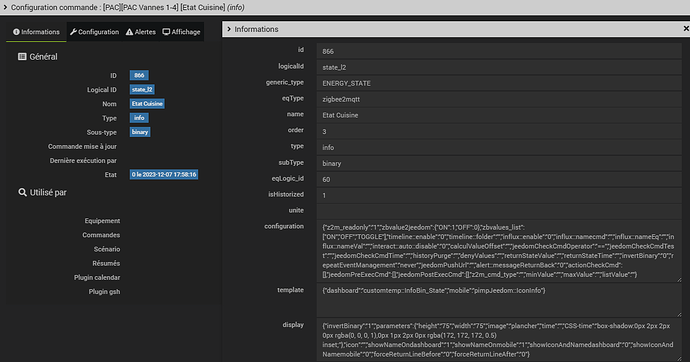Focus the eqType field zigbee2mqtt
This screenshot has width=690, height=362.
coord(499,99)
